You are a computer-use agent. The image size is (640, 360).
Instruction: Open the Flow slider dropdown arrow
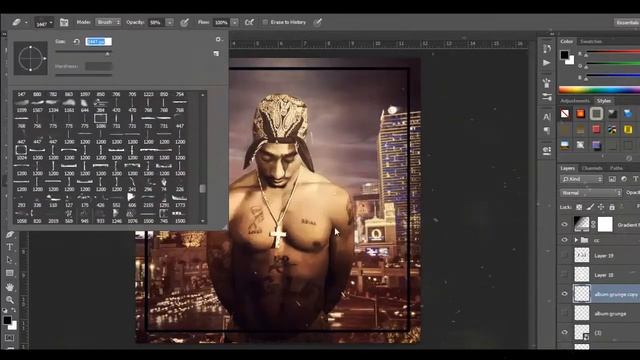pos(235,22)
